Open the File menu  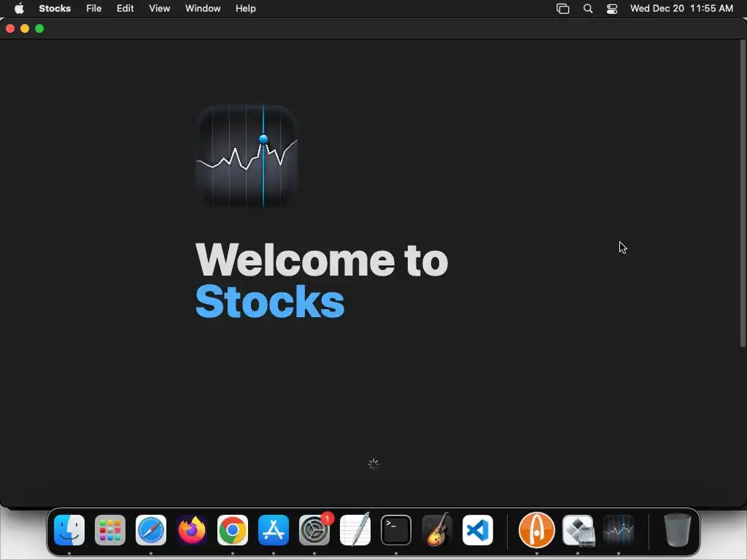pyautogui.click(x=94, y=9)
